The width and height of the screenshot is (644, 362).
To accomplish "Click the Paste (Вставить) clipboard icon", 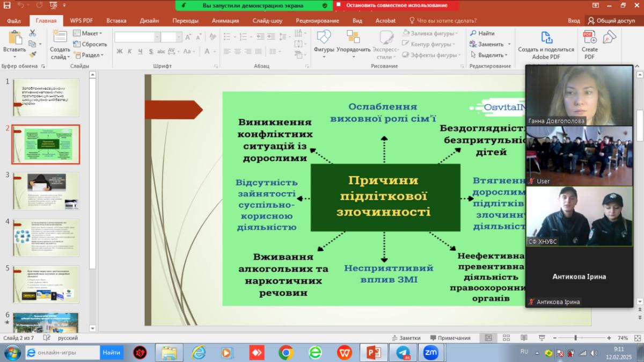I will pyautogui.click(x=14, y=39).
